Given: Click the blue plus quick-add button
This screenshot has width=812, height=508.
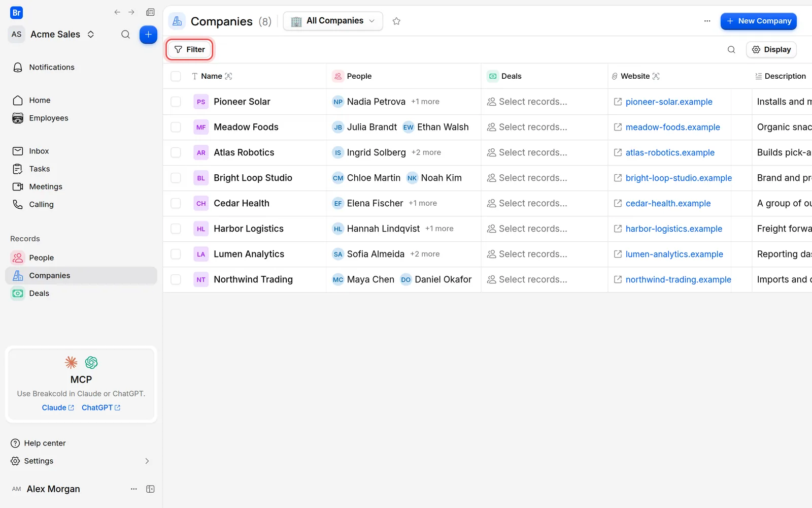Looking at the screenshot, I should pos(148,35).
